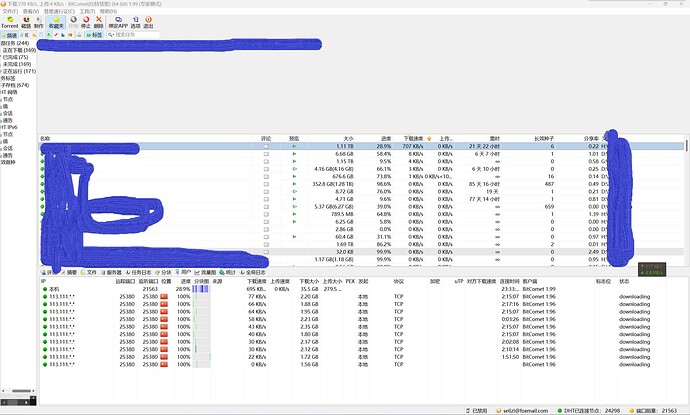
Task: Expand the DHT IPv6 tree node
Action: tap(9, 127)
